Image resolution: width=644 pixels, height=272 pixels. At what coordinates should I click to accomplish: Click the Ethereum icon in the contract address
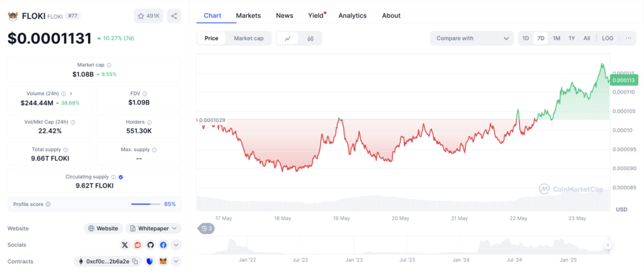pyautogui.click(x=80, y=261)
